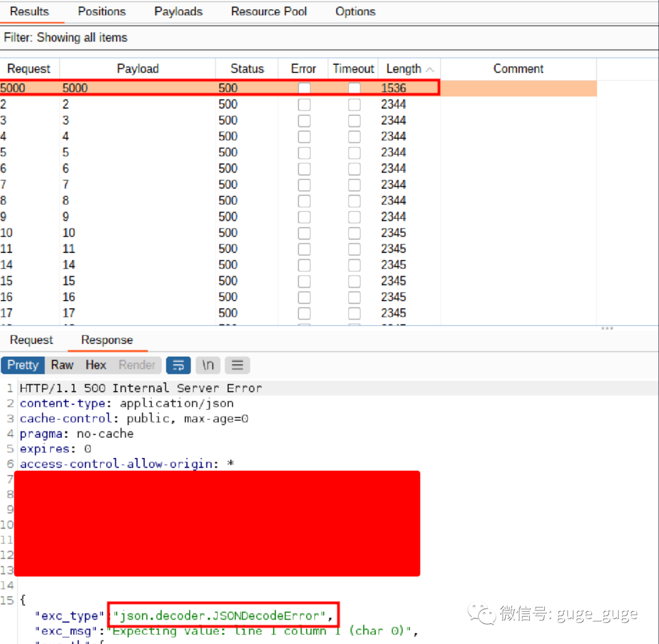Open the Payloads tab
Image resolution: width=659 pixels, height=644 pixels.
pyautogui.click(x=178, y=12)
